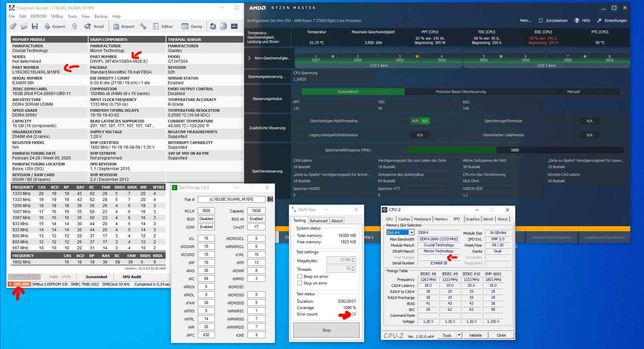Viewport: 644px width, 349px height.
Task: Enable Stop on error checkbox
Action: 300,283
